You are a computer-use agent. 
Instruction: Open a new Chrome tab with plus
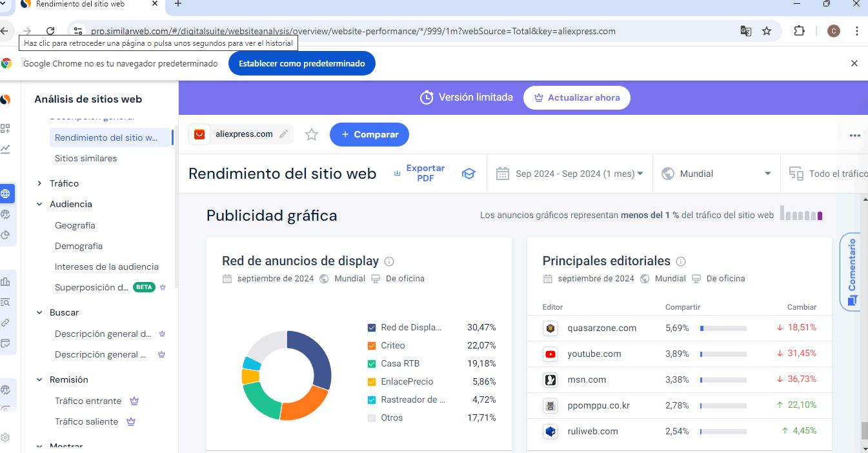[178, 4]
